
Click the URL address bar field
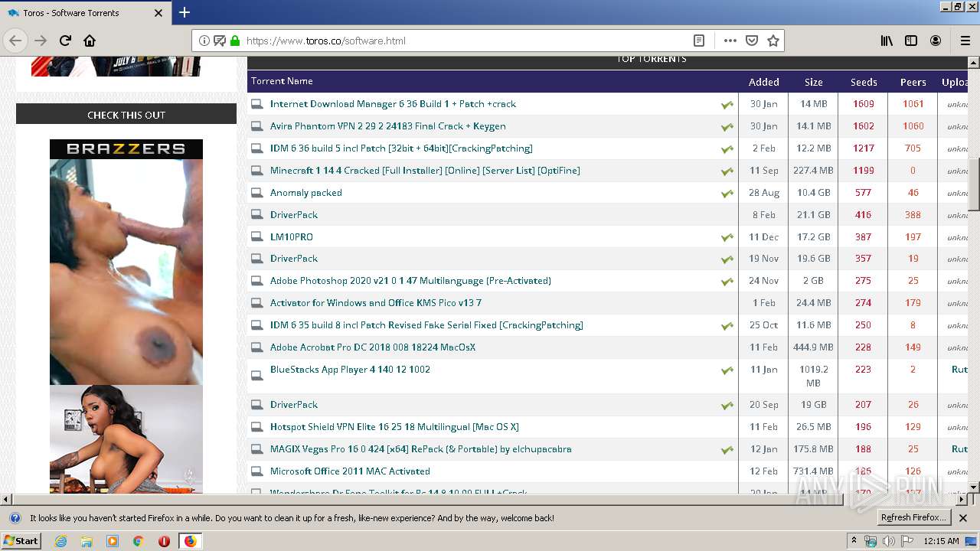[x=467, y=41]
